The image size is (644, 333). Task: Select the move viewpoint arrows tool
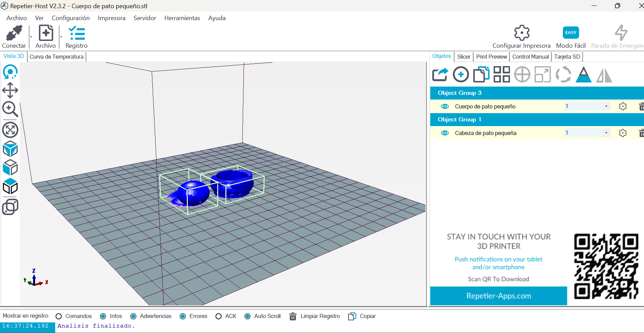pos(10,91)
